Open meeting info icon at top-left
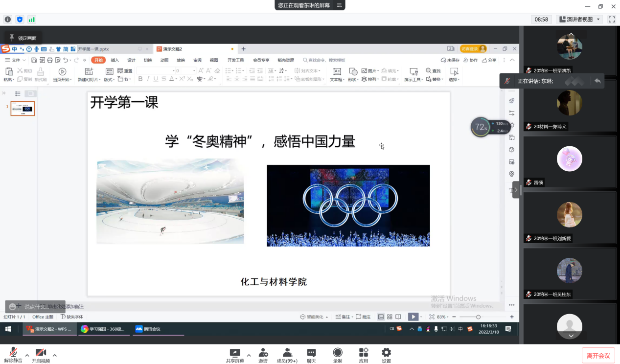 8,20
